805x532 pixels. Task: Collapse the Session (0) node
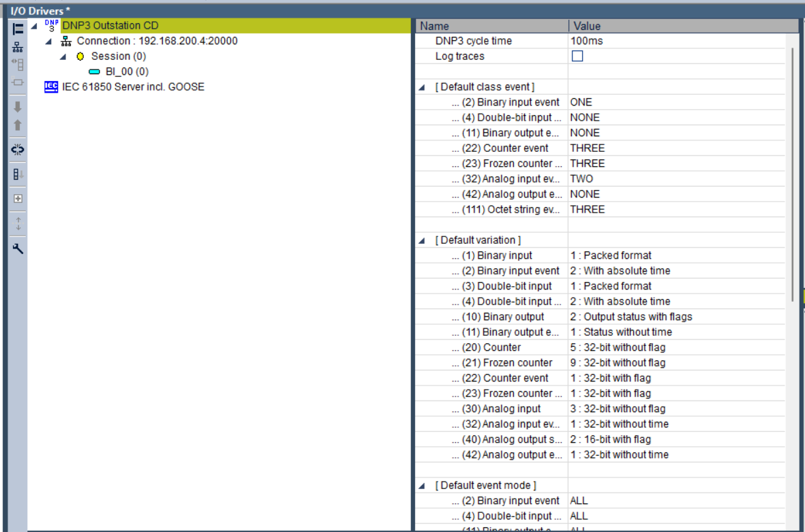(x=63, y=57)
